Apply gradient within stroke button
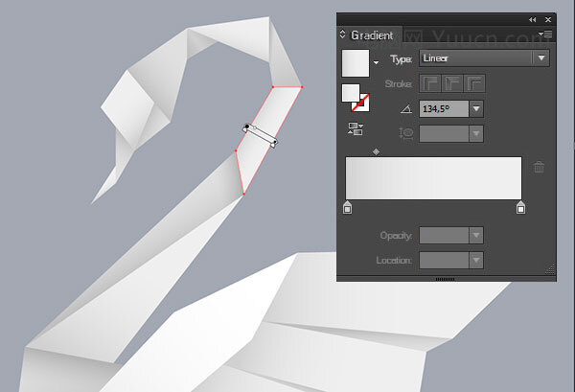 coord(429,83)
